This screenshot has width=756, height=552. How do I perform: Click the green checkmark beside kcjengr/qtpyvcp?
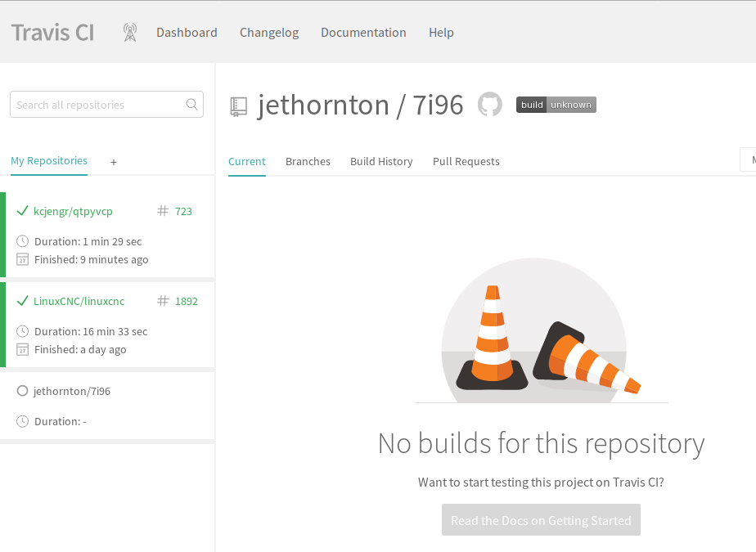22,211
